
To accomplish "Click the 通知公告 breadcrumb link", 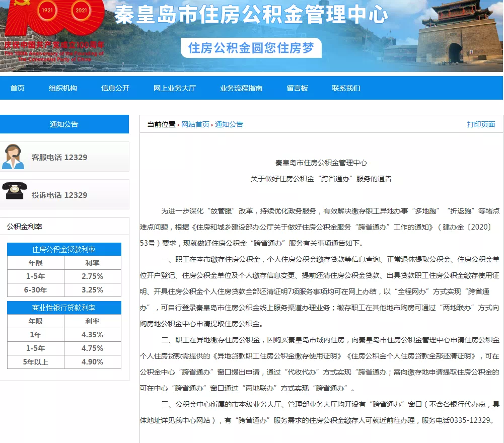I will 229,124.
